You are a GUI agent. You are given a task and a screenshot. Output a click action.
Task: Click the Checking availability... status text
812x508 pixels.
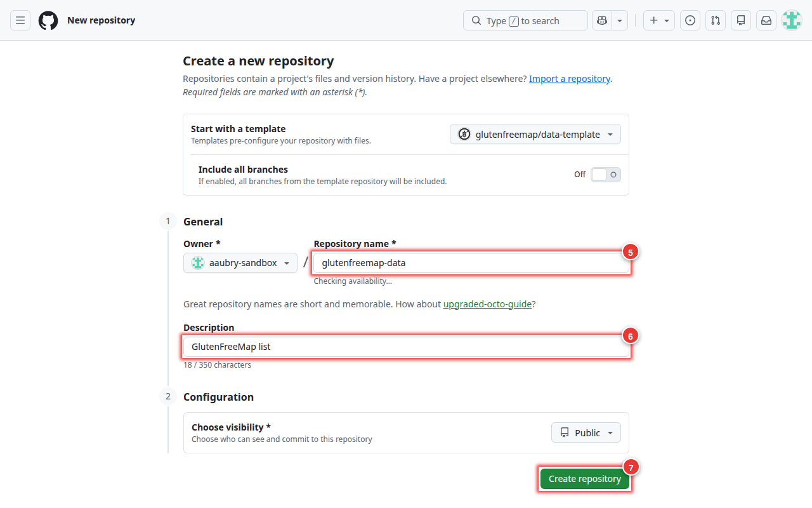(353, 281)
